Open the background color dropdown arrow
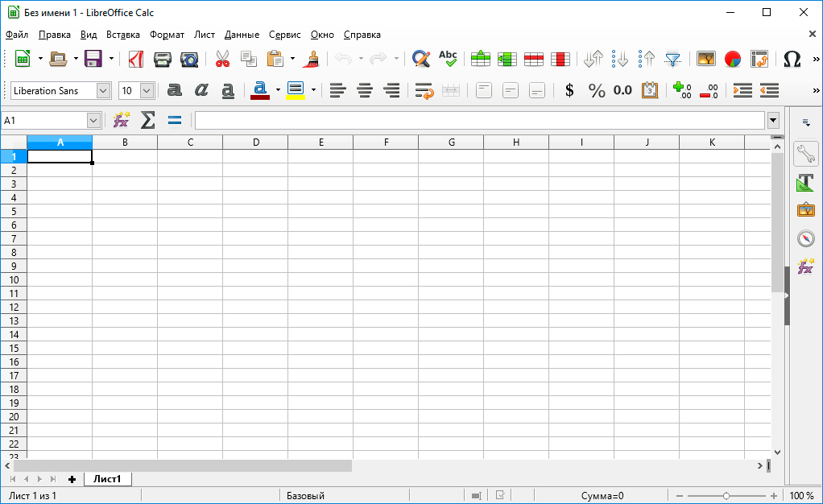 [x=313, y=90]
